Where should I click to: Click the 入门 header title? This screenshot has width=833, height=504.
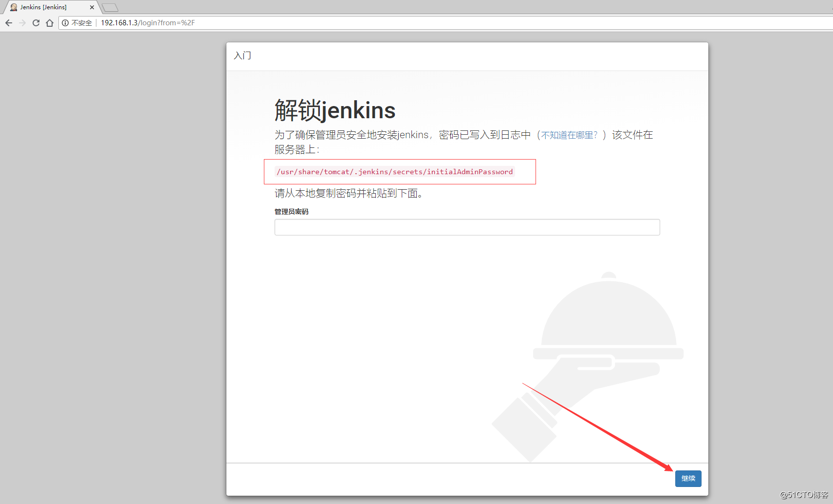pos(242,55)
